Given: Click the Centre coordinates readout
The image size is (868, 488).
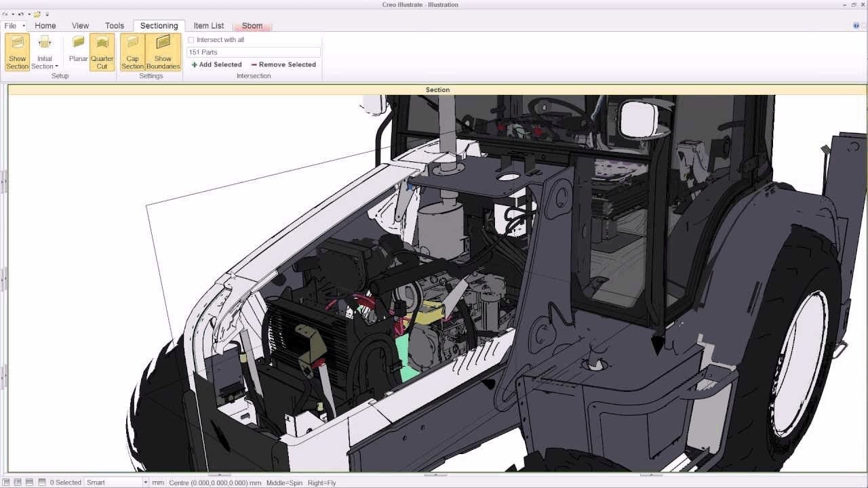Looking at the screenshot, I should click(x=215, y=483).
